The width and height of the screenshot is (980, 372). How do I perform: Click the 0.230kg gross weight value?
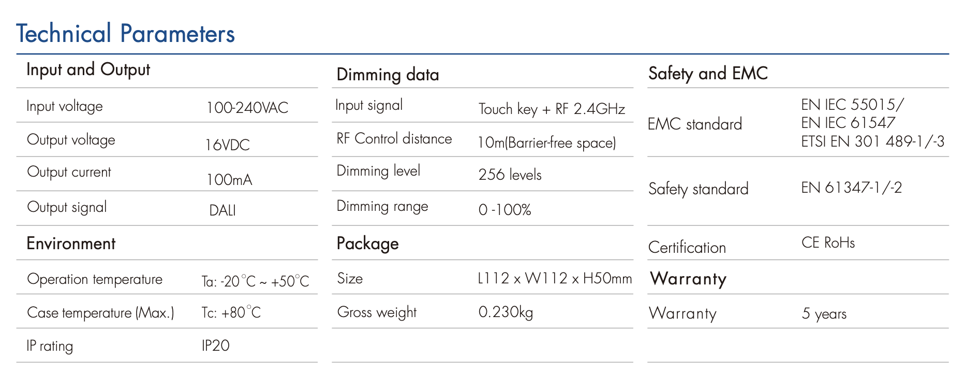pos(506,312)
